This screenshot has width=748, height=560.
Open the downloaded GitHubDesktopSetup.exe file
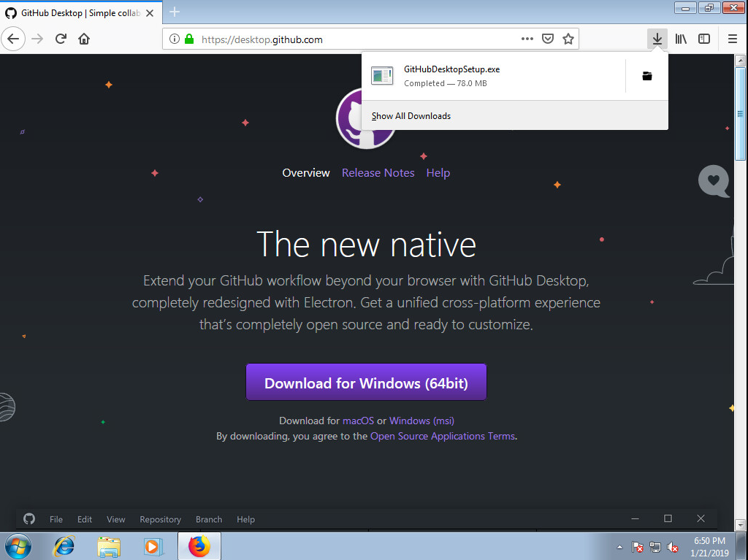pyautogui.click(x=493, y=77)
